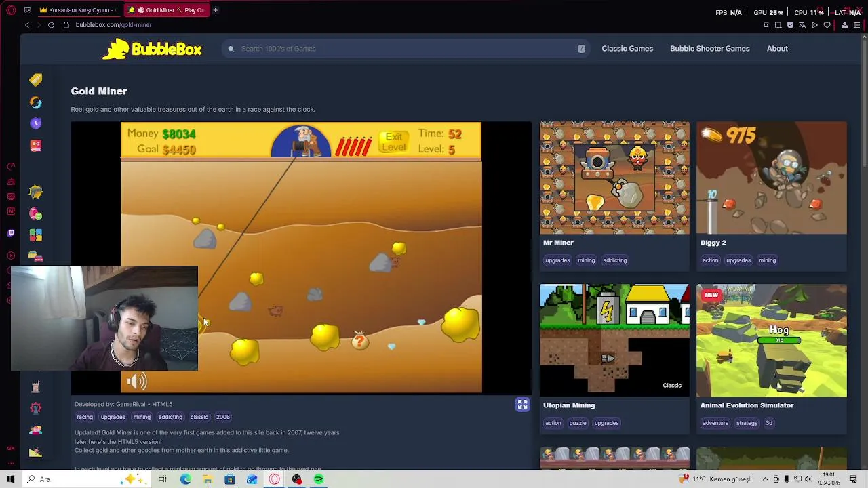
Task: Open Easy Setup sliders icon
Action: [858, 25]
